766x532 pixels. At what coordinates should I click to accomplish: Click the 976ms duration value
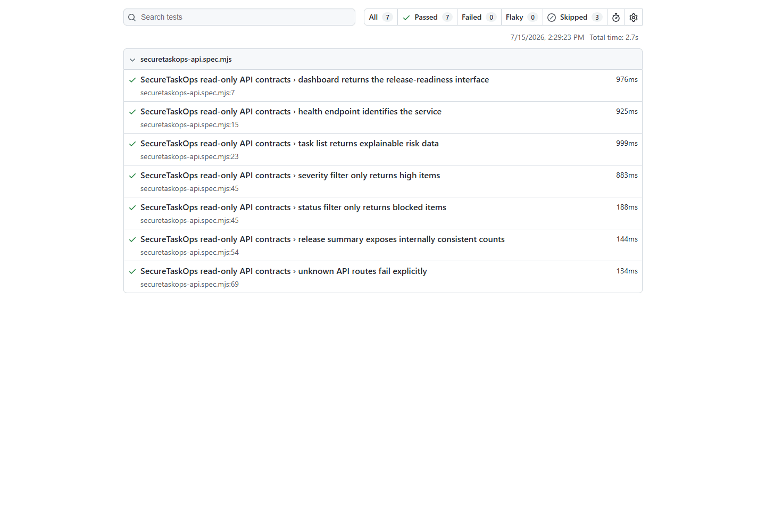627,79
